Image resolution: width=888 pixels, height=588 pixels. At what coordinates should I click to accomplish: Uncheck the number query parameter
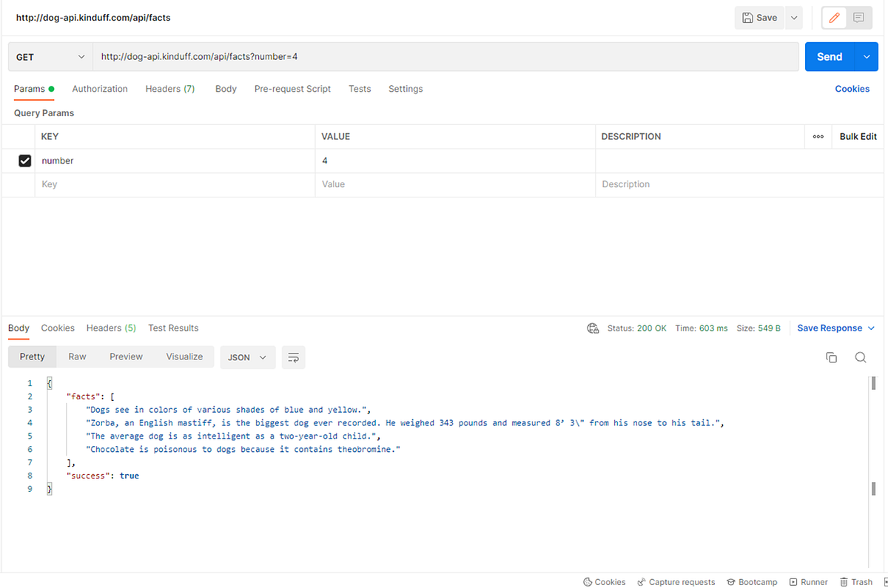(x=24, y=160)
